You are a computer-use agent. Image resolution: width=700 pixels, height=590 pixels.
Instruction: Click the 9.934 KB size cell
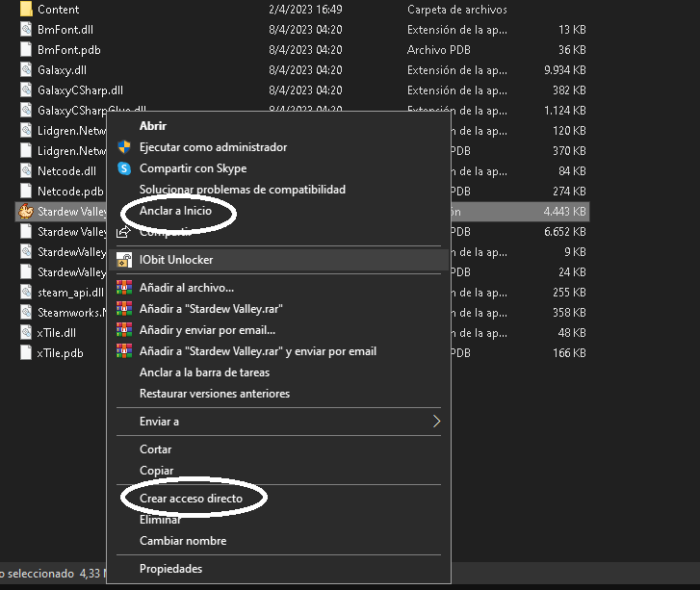pyautogui.click(x=565, y=70)
